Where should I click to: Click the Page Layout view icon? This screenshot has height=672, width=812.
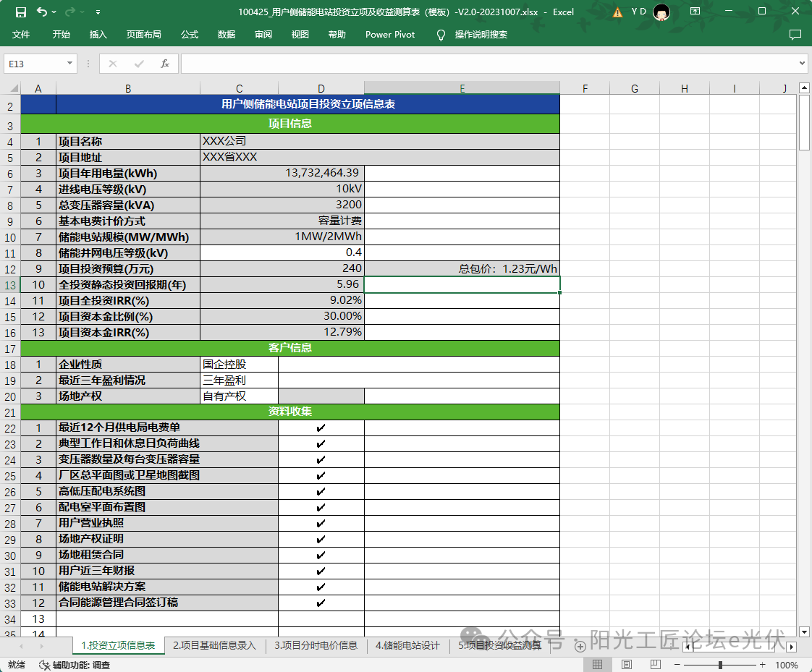pos(627,664)
